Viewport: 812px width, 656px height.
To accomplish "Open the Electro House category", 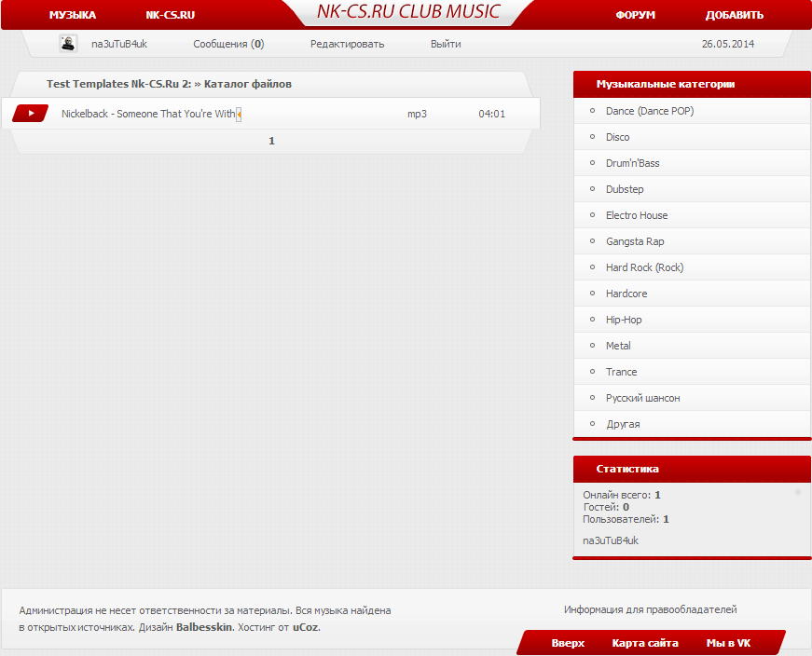I will 637,215.
